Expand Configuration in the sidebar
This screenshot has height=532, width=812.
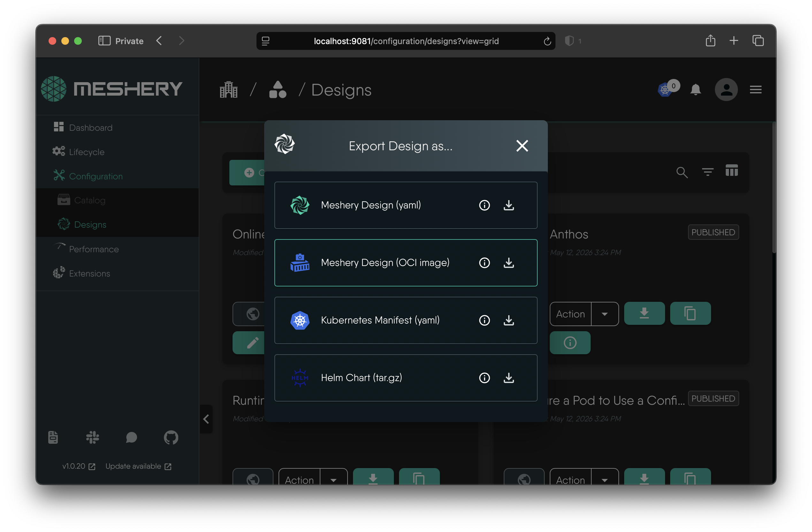[117, 176]
